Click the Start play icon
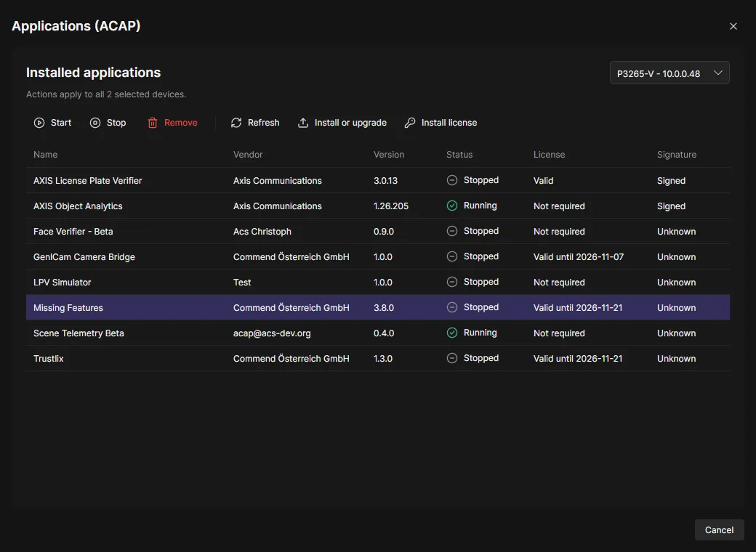This screenshot has width=756, height=552. click(39, 123)
